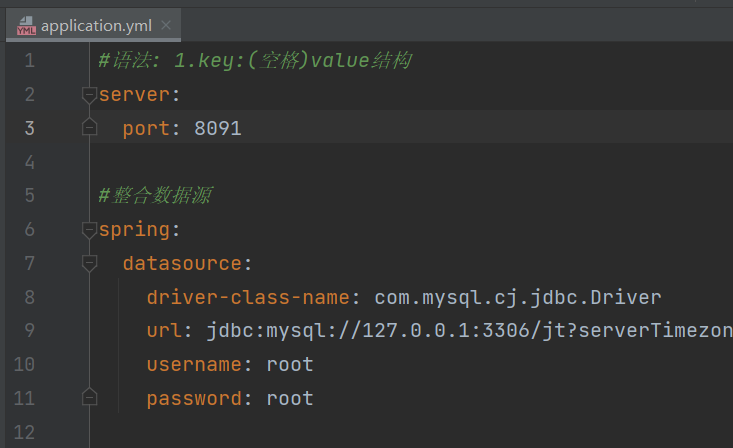The width and height of the screenshot is (733, 448).
Task: Click the 'url' key
Action: [x=164, y=331]
